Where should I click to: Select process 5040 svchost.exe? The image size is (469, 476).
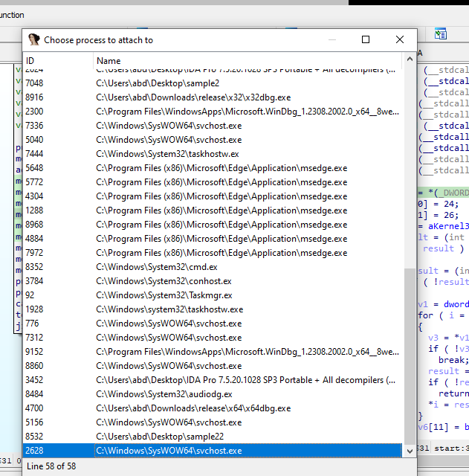point(213,140)
